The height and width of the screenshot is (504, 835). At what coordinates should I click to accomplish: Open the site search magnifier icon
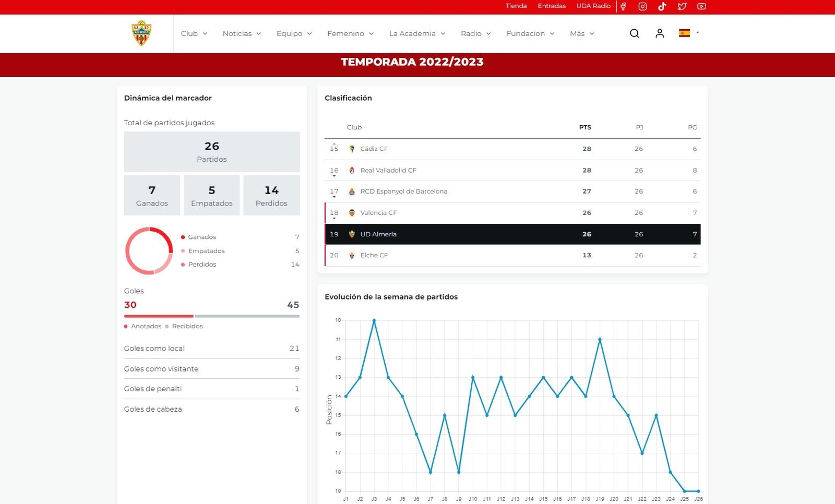[x=634, y=33]
